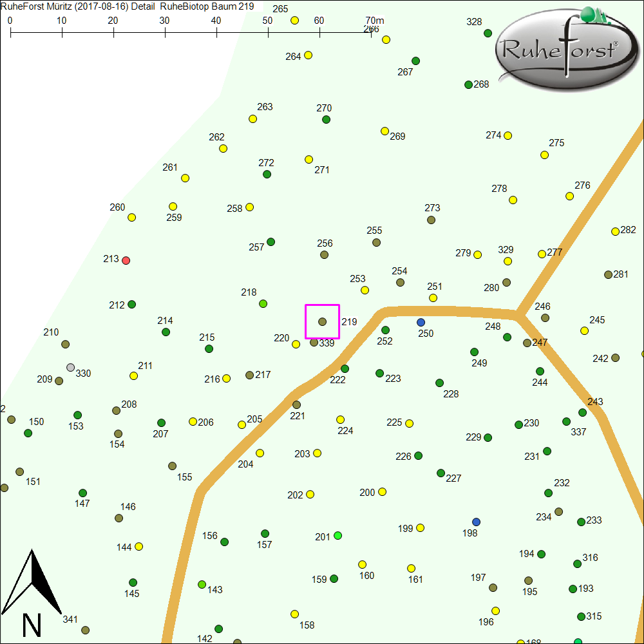Image resolution: width=644 pixels, height=644 pixels.
Task: Select highlighted tree 219 inside magenta box
Action: pyautogui.click(x=322, y=321)
